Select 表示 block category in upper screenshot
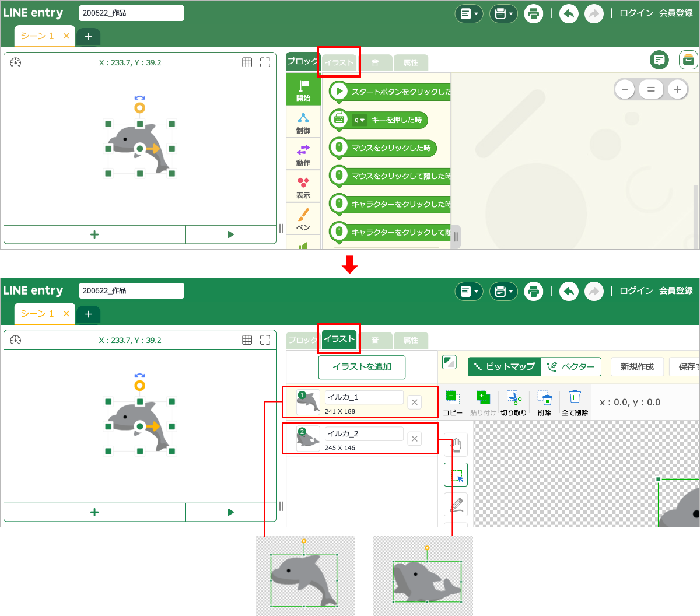Image resolution: width=700 pixels, height=616 pixels. click(303, 187)
